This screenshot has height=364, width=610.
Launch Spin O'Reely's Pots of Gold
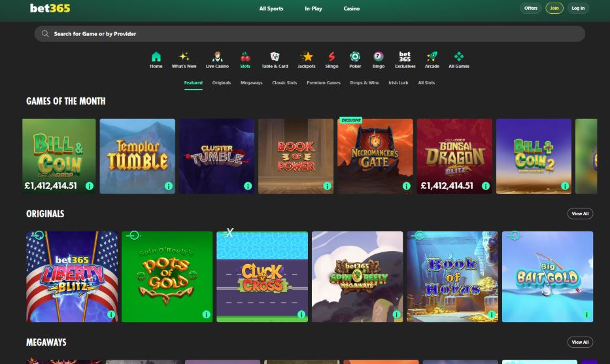tap(167, 277)
